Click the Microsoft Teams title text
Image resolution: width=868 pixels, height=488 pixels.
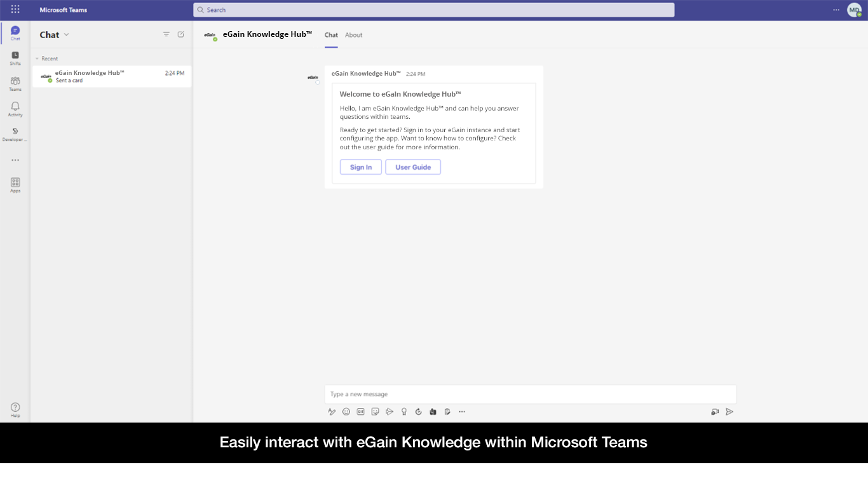pos(64,10)
